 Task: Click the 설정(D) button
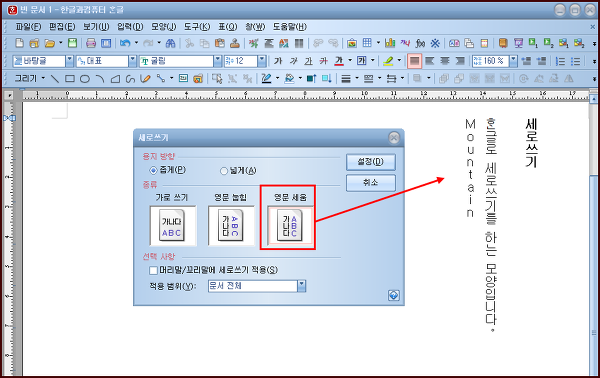coord(370,162)
